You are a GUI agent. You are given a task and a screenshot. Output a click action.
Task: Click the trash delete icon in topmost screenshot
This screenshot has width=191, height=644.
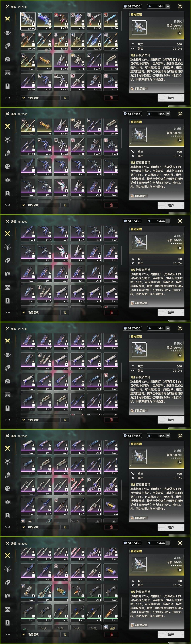[111, 98]
